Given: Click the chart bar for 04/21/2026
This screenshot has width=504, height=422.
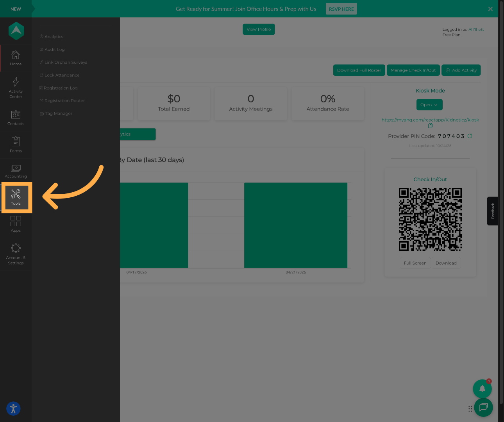Looking at the screenshot, I should pyautogui.click(x=296, y=225).
